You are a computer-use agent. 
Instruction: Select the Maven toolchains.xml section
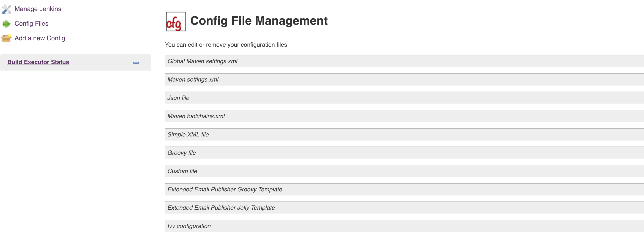pos(196,116)
